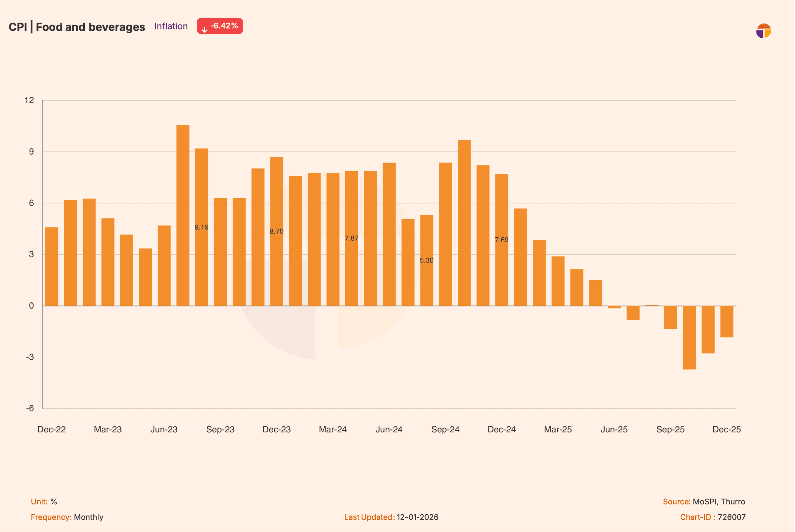Viewport: 795px width, 532px height.
Task: Click the Dec-22 x-axis label
Action: (52, 430)
